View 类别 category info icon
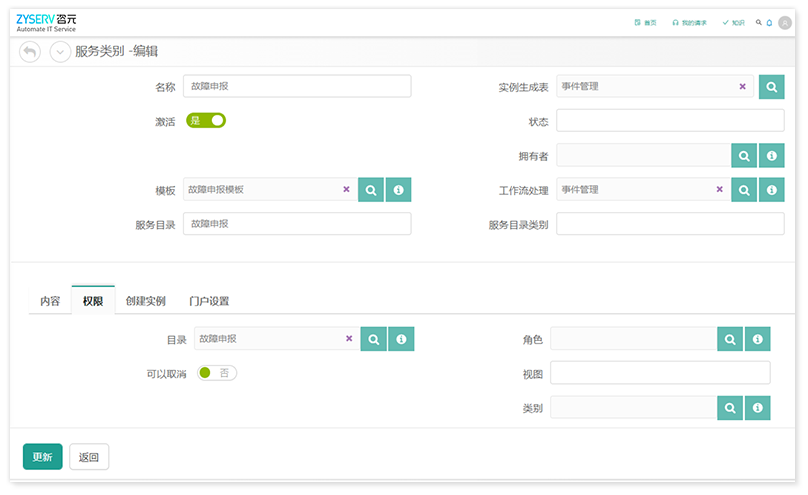The width and height of the screenshot is (808, 495). tap(758, 408)
